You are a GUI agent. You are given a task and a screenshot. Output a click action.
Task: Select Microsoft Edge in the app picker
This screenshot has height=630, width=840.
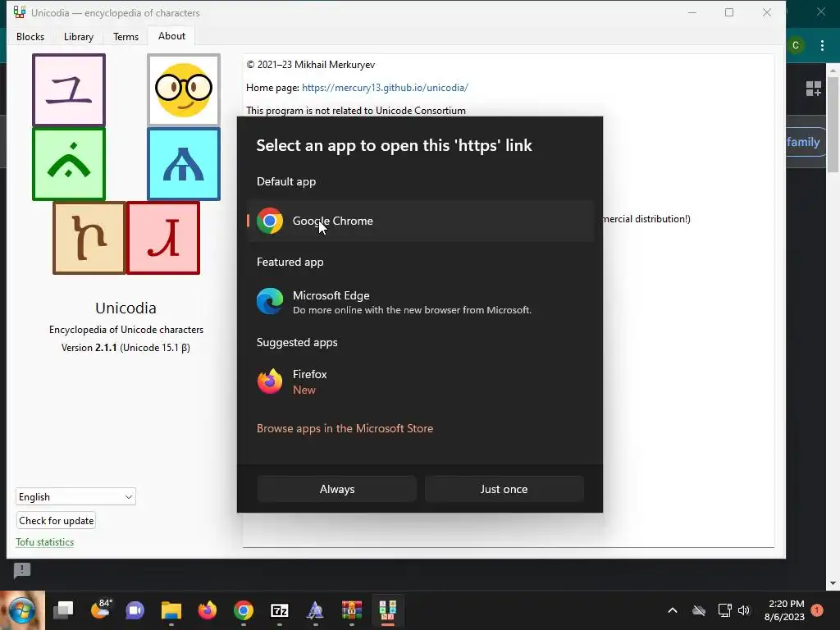[x=421, y=302]
